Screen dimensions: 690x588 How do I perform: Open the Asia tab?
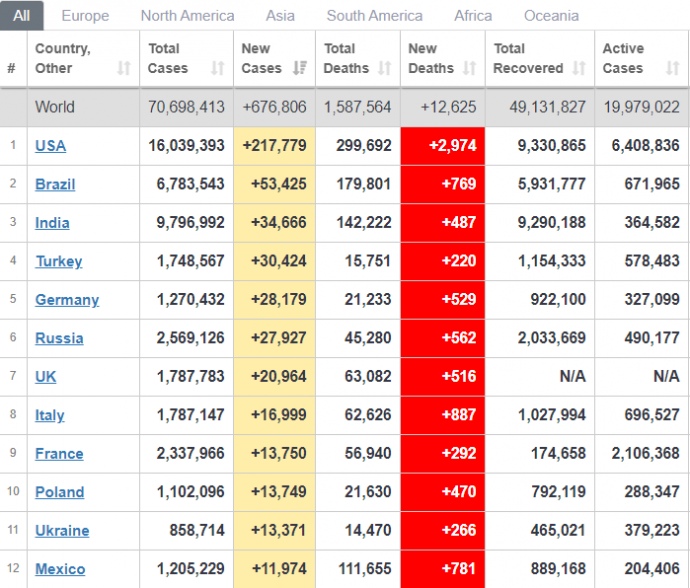point(280,16)
